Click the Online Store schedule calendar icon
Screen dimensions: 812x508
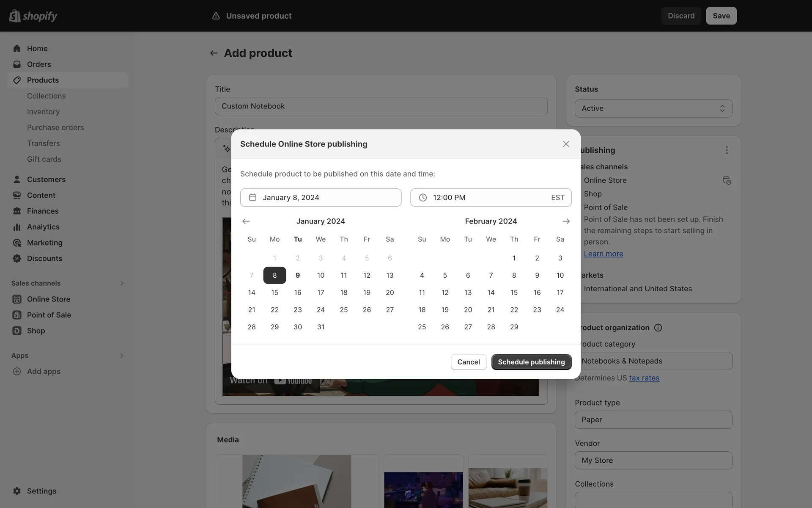727,180
